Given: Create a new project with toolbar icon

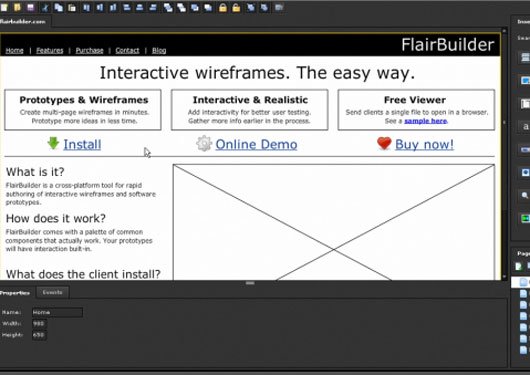Looking at the screenshot, I should [4, 7].
